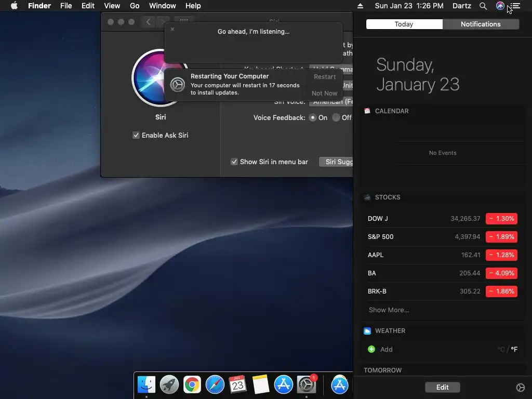This screenshot has width=532, height=399.
Task: Click the gear icon in restart notification
Action: click(x=178, y=85)
